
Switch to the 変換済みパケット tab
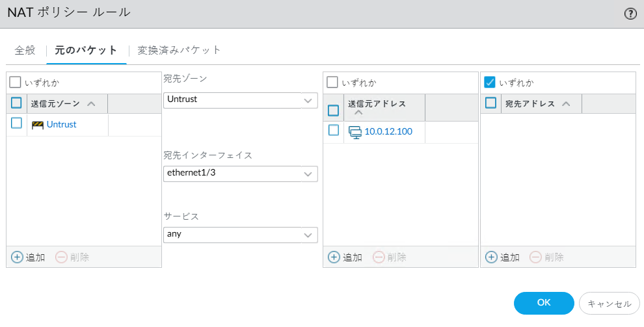[x=179, y=50]
